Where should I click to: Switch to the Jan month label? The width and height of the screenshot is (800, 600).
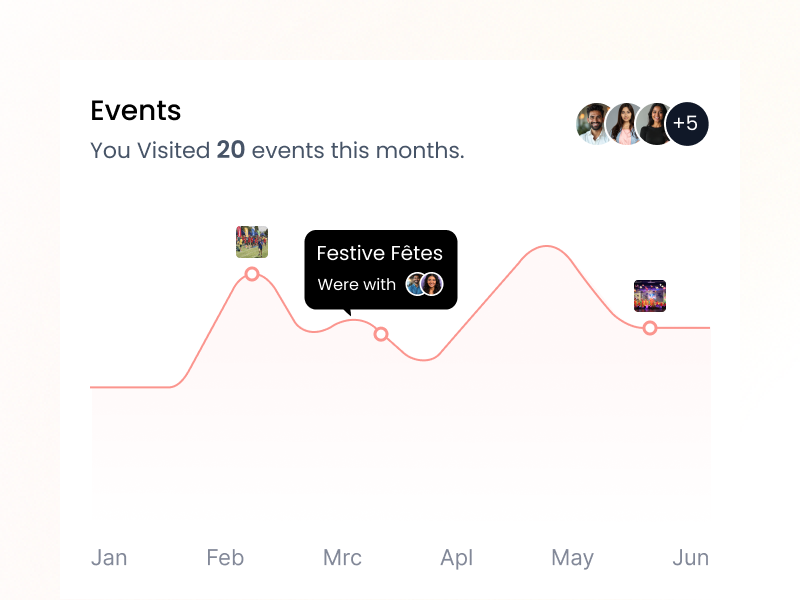tap(109, 558)
